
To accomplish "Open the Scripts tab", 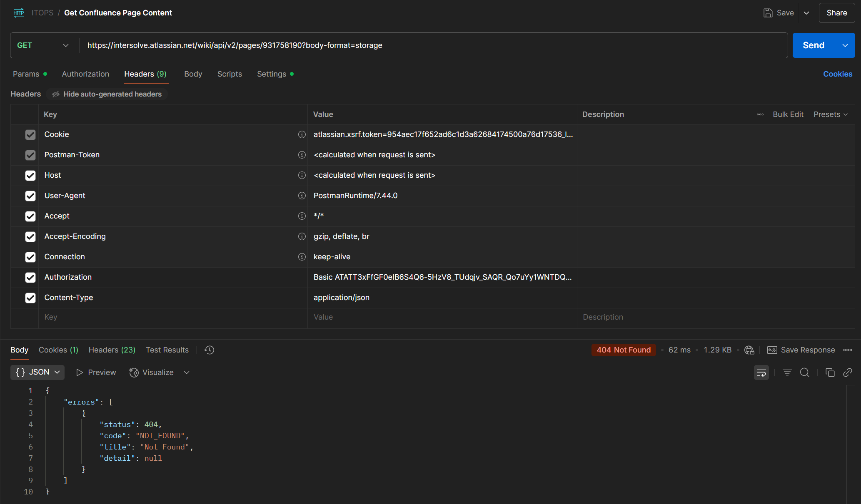I will coord(230,74).
